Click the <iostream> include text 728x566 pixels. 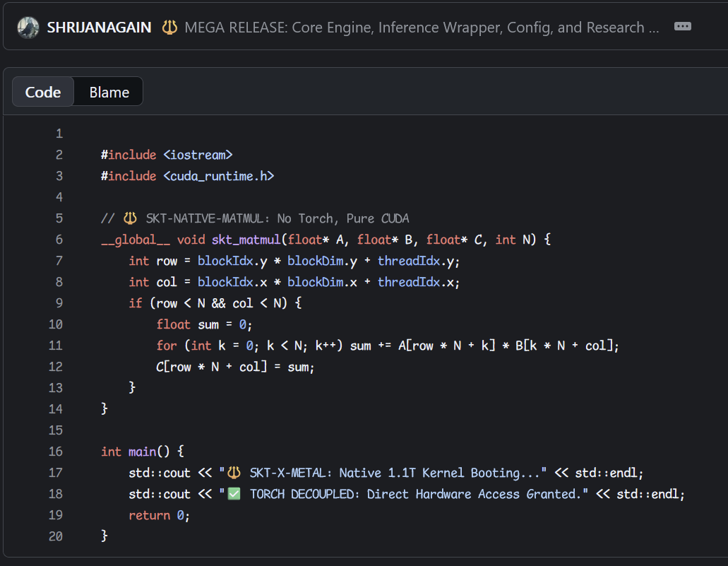(x=198, y=155)
